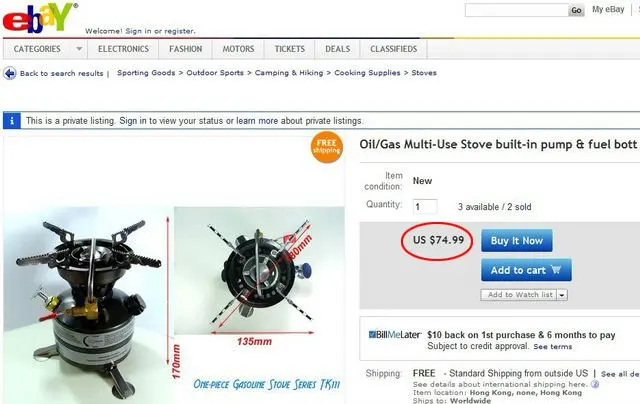Click the back arrow icon
This screenshot has height=404, width=640.
(x=10, y=73)
